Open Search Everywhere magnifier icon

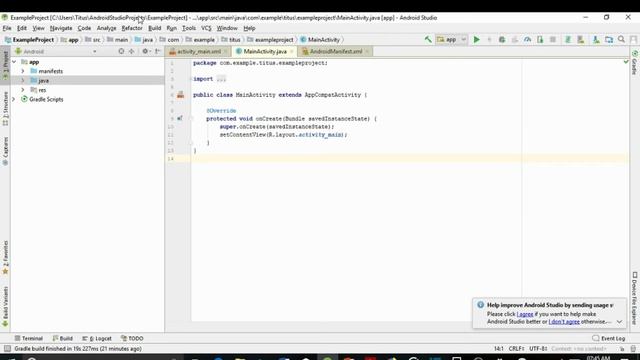621,40
